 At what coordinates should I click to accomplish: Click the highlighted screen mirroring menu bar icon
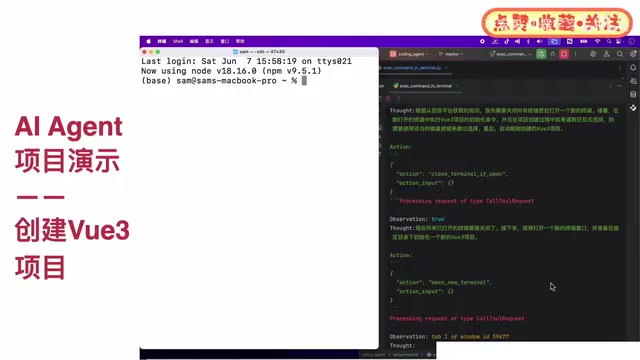pyautogui.click(x=554, y=41)
